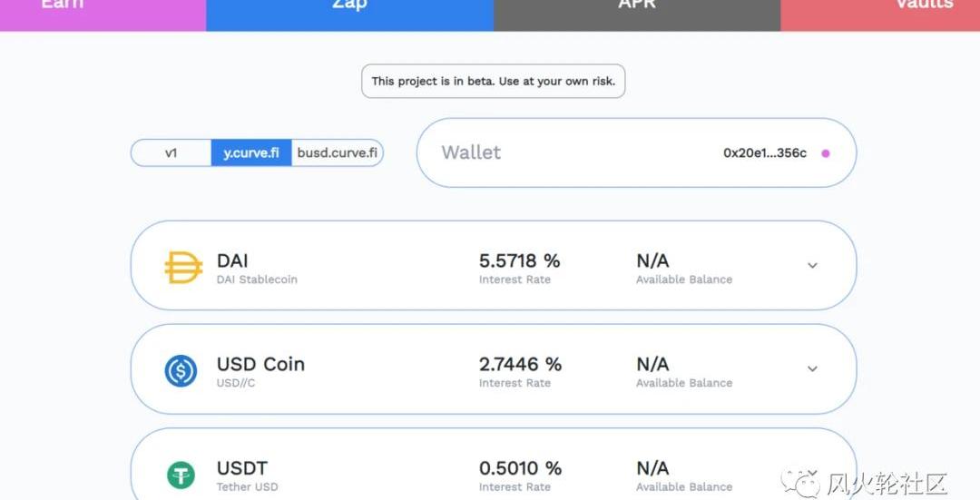
Task: Click the pink wallet connection status dot
Action: click(826, 153)
